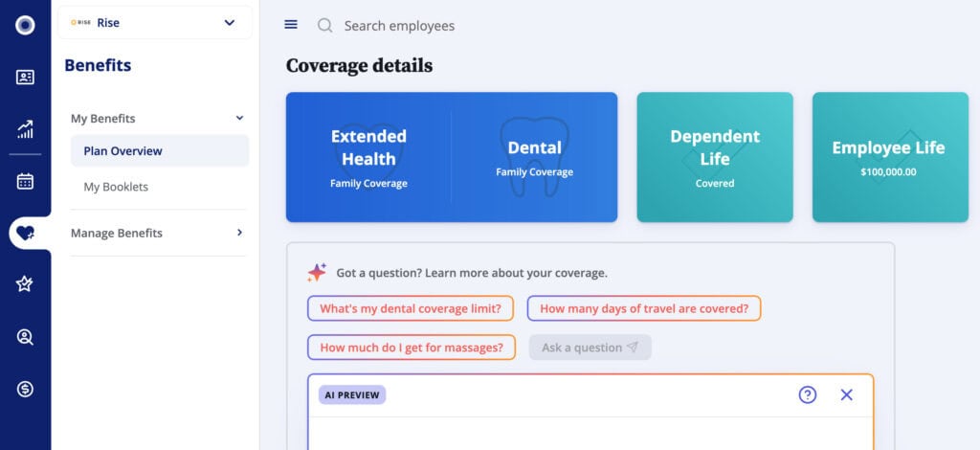Open the dollar payroll icon in sidebar
This screenshot has height=450, width=980.
click(25, 389)
